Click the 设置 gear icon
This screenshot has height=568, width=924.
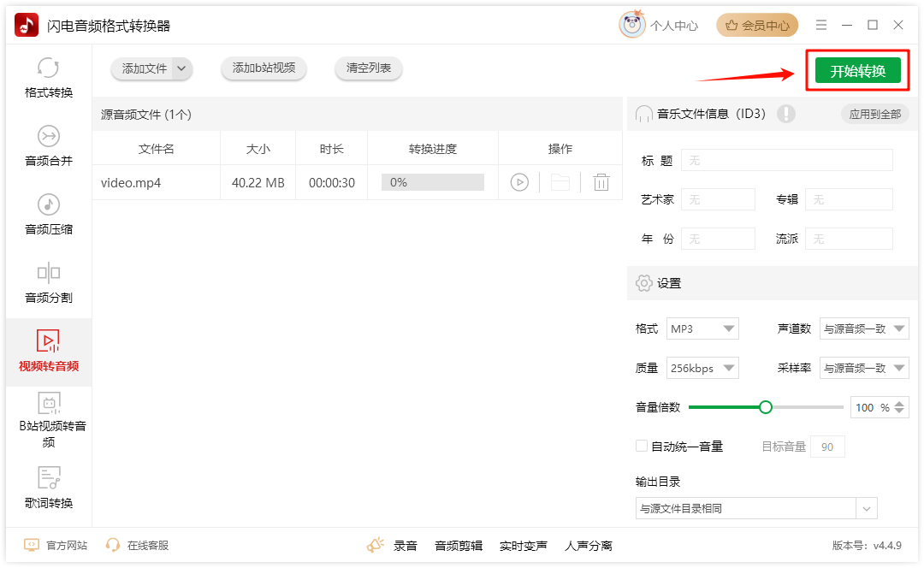644,283
